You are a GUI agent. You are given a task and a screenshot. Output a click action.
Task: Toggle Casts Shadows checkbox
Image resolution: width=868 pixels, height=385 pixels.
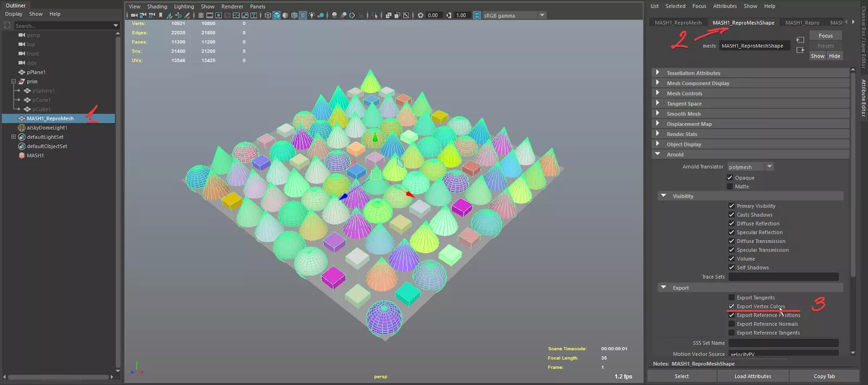[x=731, y=214]
